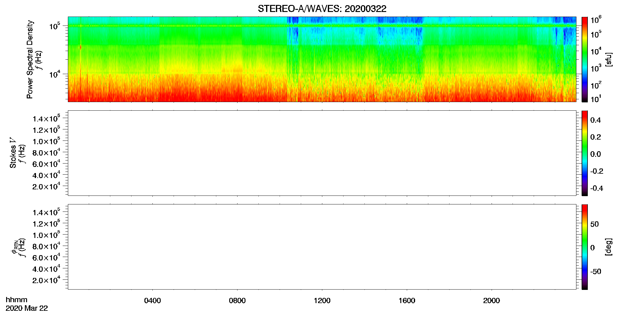
Task: Click the 2000 time axis label
Action: click(x=492, y=301)
